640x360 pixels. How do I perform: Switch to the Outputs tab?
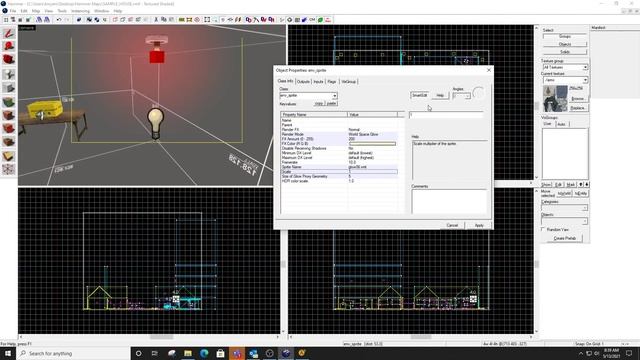(303, 82)
